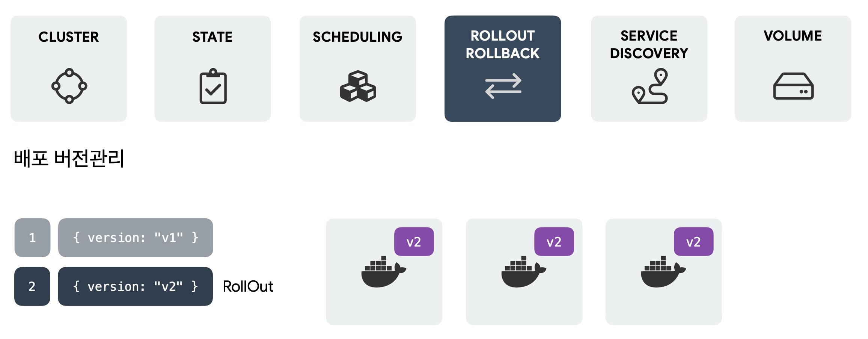Switch to the ROLLOUT ROLLBACK tab

coord(503,44)
